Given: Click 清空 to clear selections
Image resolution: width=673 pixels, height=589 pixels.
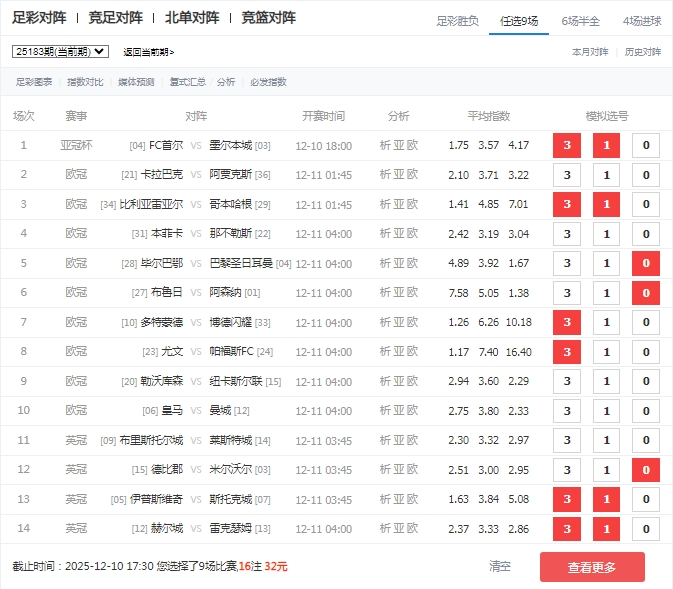Looking at the screenshot, I should pos(500,567).
